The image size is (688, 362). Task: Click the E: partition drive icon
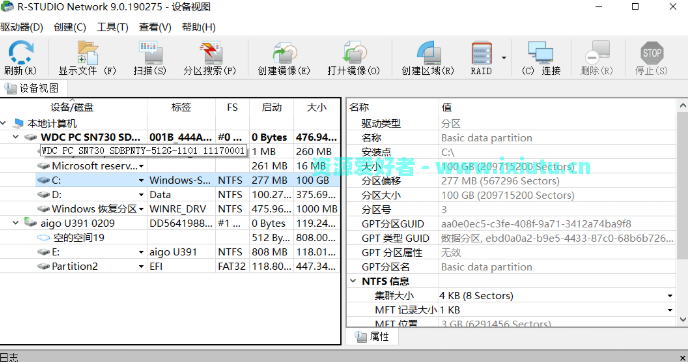coord(43,252)
